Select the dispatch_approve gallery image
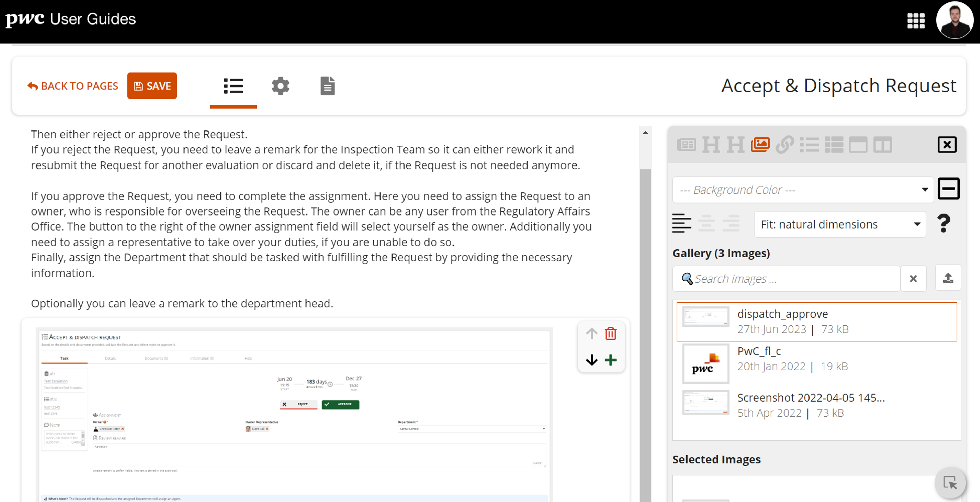 coord(816,321)
